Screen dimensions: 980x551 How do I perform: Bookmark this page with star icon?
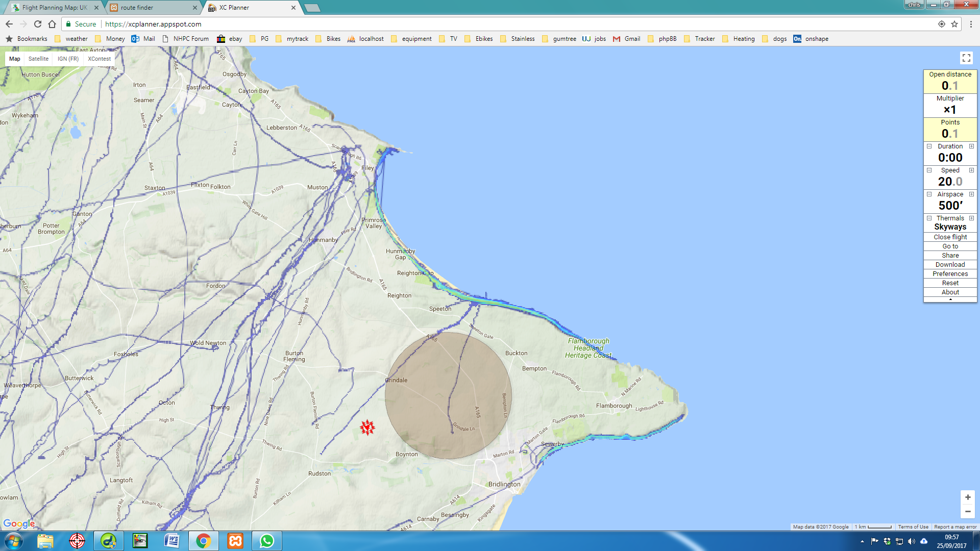point(954,24)
